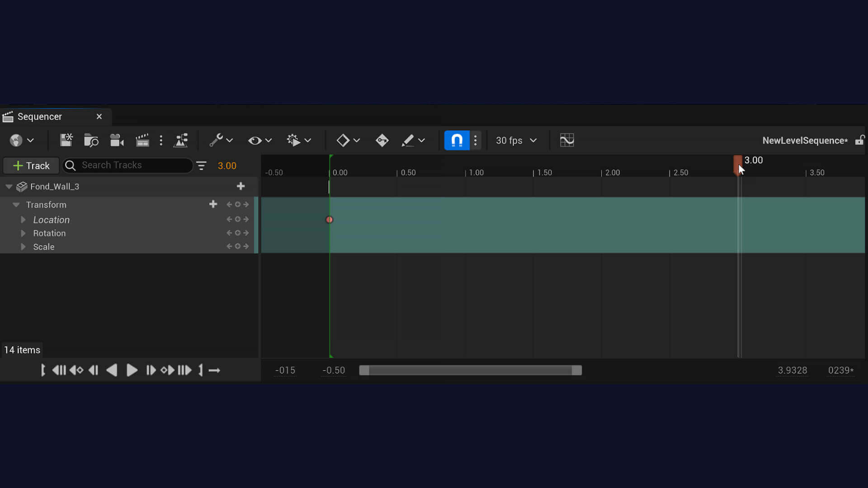
Task: Open the filter tracks icon
Action: [x=201, y=166]
